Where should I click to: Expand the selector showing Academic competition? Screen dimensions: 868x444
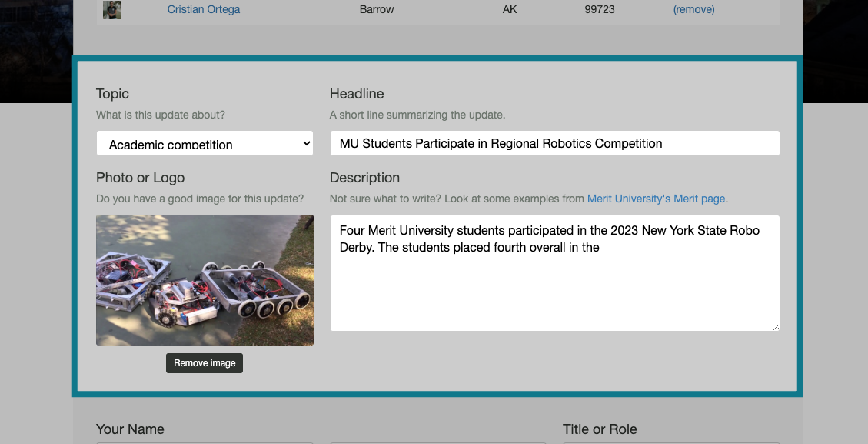(x=204, y=142)
